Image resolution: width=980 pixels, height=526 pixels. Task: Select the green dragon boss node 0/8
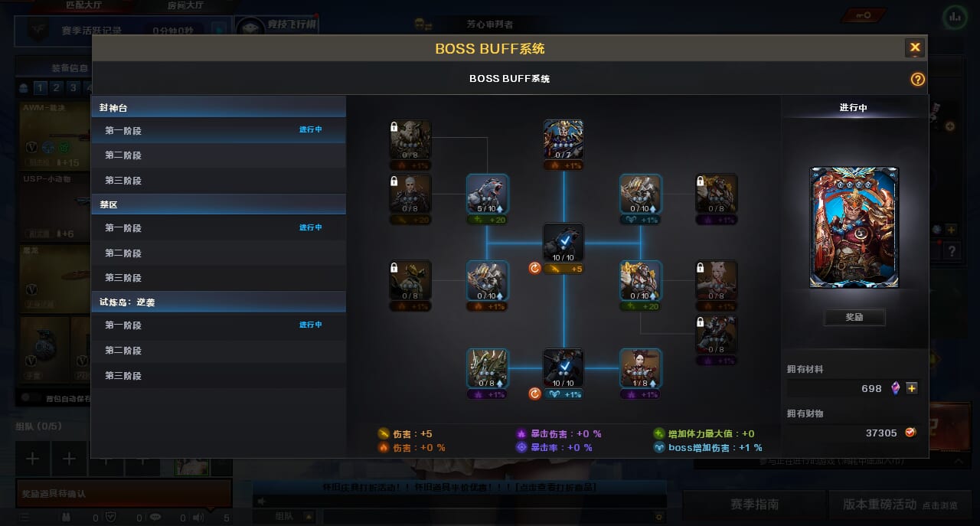tap(487, 369)
